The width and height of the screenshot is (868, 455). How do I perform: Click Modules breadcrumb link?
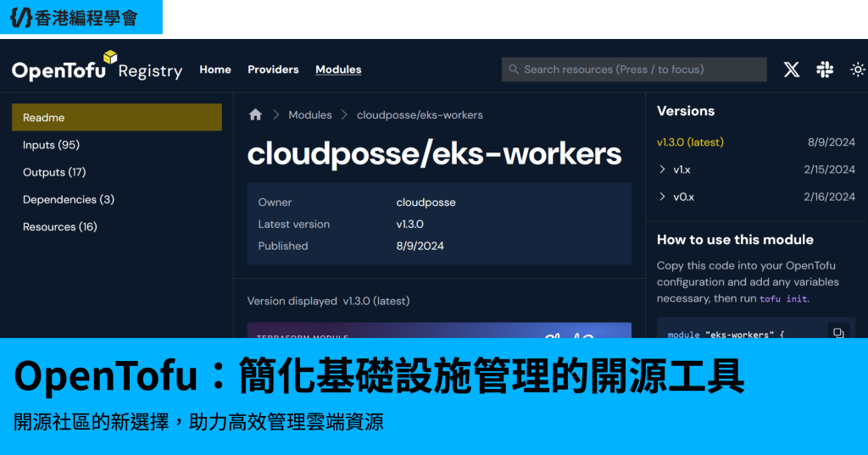click(310, 114)
